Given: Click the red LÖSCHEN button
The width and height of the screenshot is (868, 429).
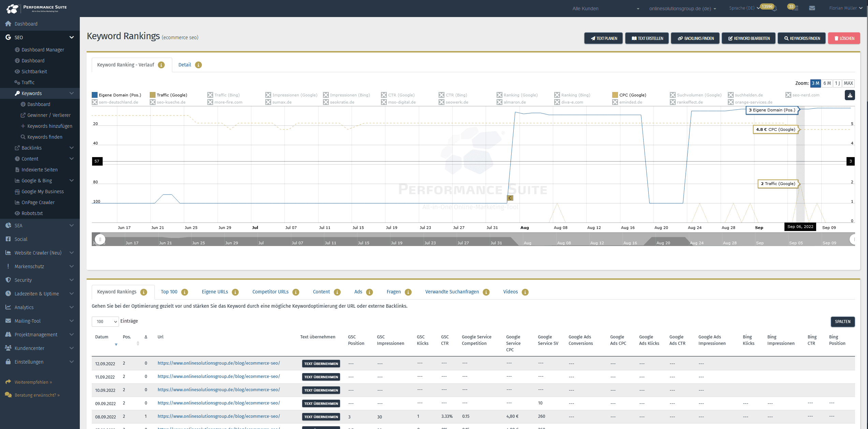Looking at the screenshot, I should [844, 38].
